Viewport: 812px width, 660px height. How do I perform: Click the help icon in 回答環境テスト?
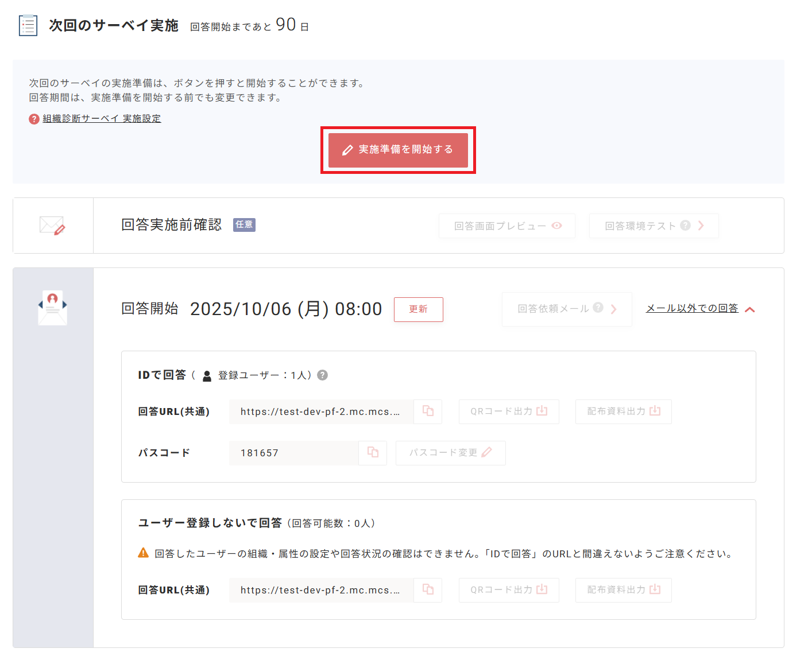pyautogui.click(x=685, y=226)
